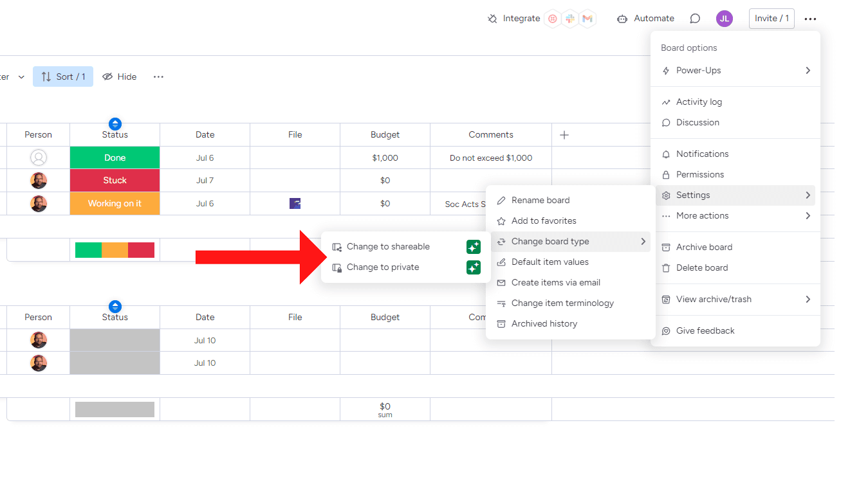Expand the More actions submenu
Screen dimensions: 841x504
pyautogui.click(x=735, y=216)
